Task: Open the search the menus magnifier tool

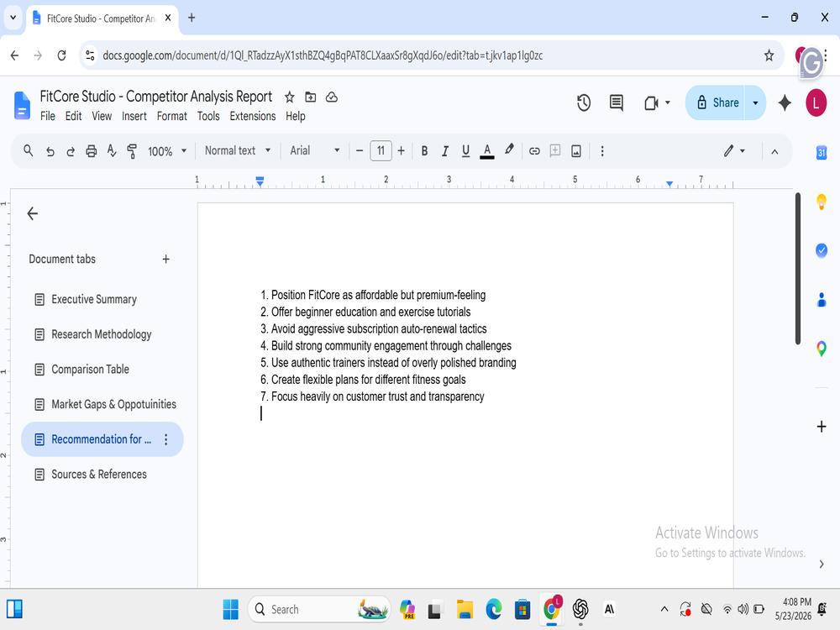Action: (x=29, y=151)
